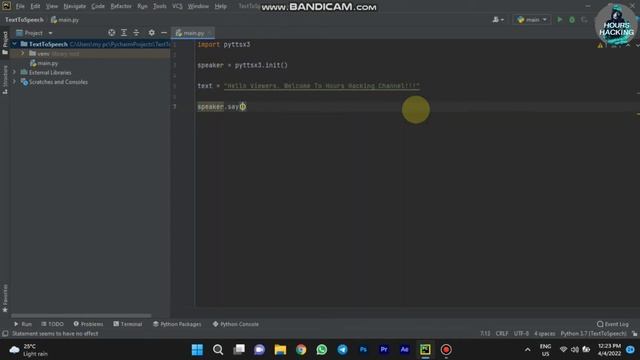Open Premiere Pro from taskbar
640x360 pixels.
384,350
